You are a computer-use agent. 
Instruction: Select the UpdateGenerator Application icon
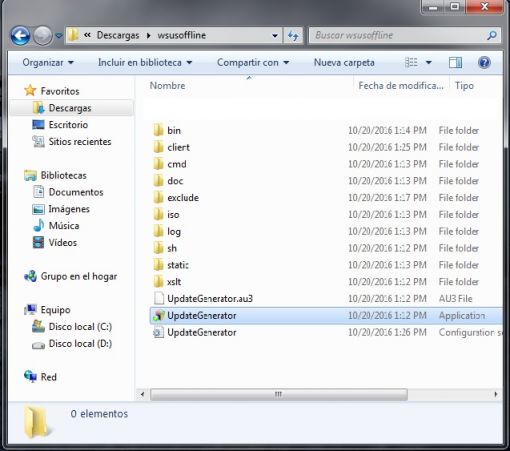[x=159, y=315]
